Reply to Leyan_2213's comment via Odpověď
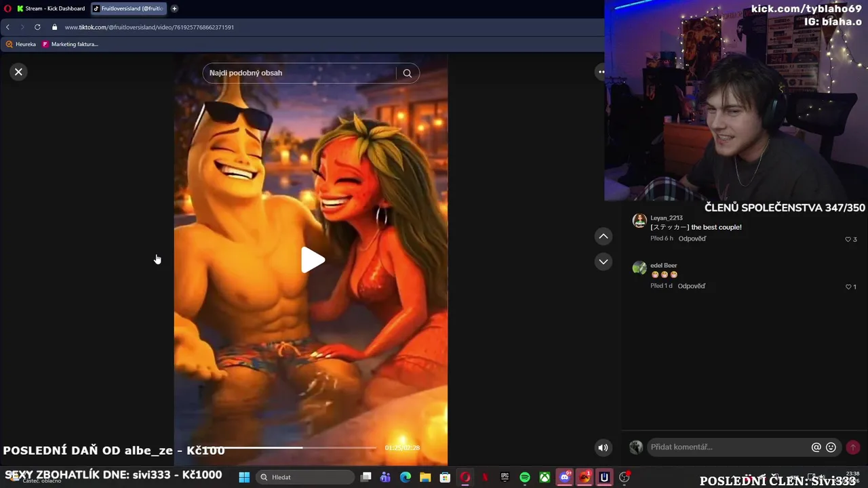This screenshot has height=488, width=868. (x=692, y=239)
